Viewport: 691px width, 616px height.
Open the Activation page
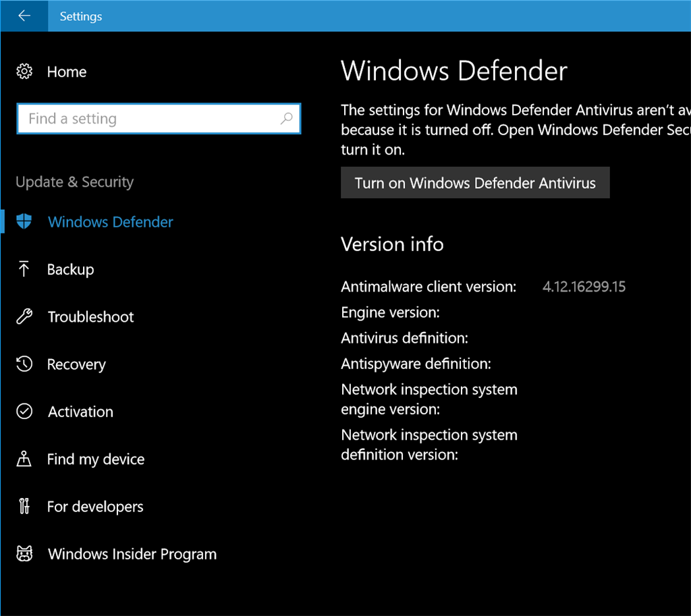click(80, 412)
